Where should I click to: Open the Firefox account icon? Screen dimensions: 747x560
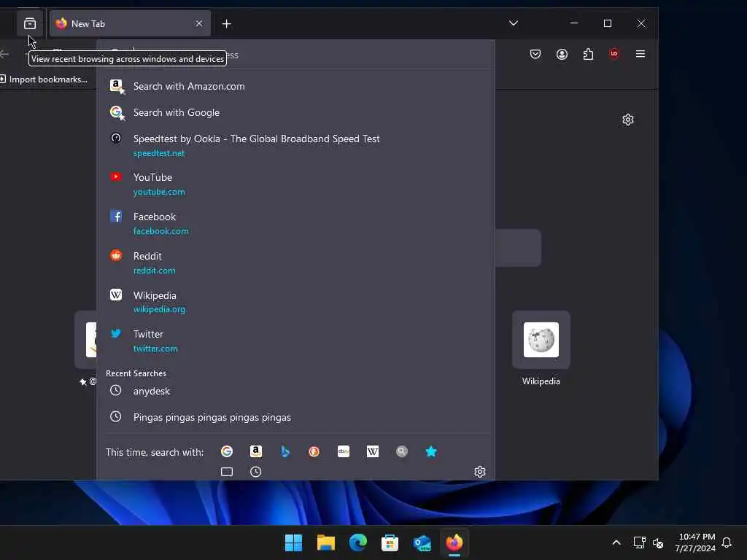[x=562, y=54]
